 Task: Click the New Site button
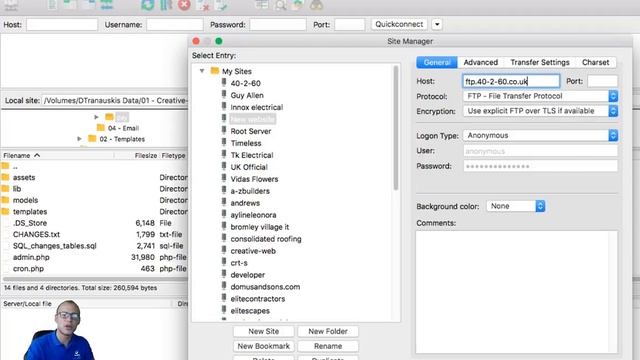(x=263, y=331)
